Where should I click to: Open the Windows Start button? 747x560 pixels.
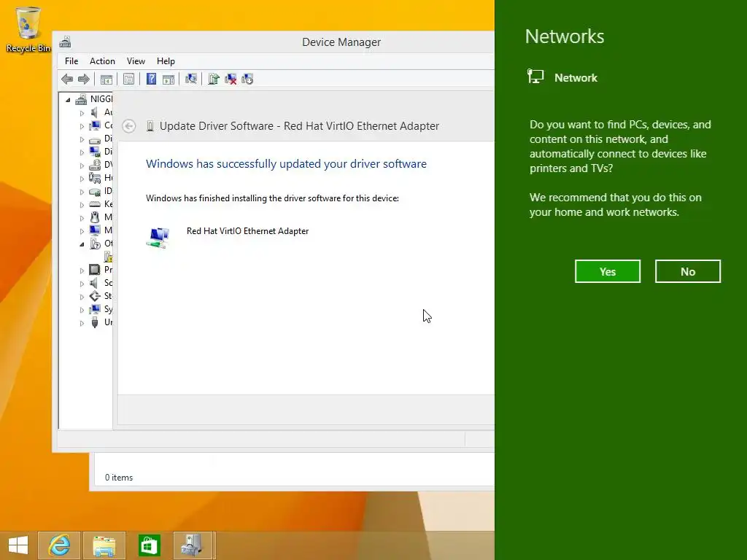pyautogui.click(x=18, y=545)
